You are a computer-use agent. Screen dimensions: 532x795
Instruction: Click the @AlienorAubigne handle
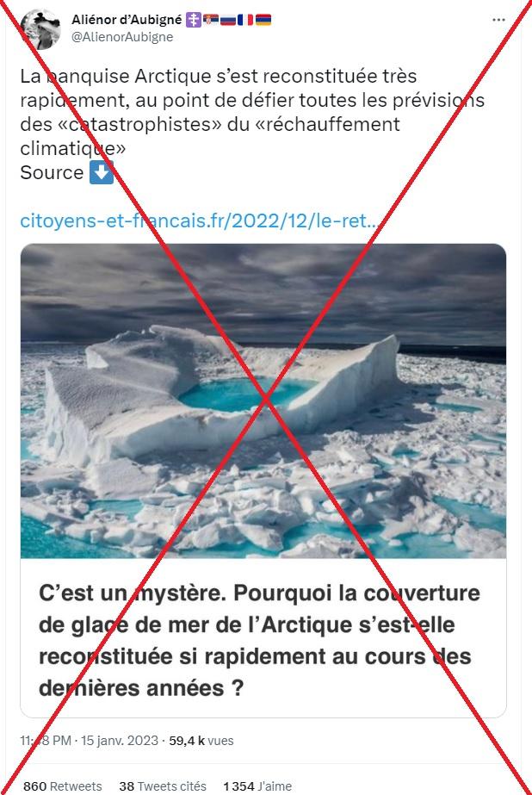pos(122,37)
